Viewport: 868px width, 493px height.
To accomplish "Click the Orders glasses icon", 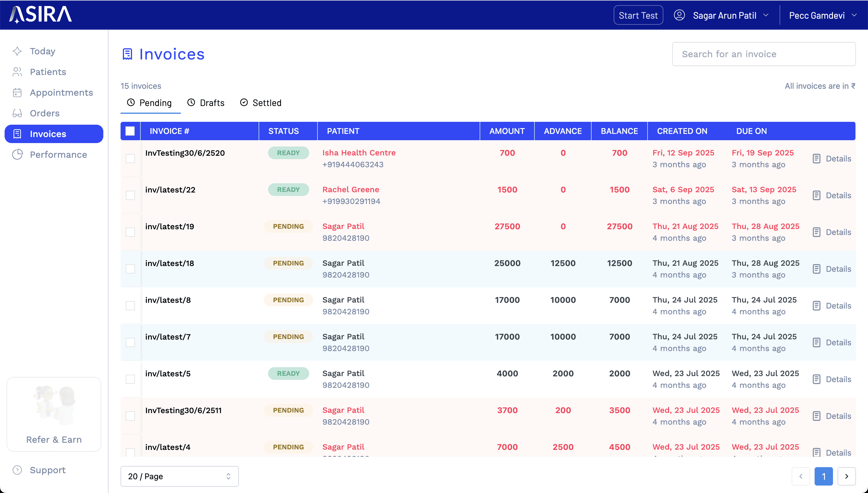I will (x=17, y=113).
